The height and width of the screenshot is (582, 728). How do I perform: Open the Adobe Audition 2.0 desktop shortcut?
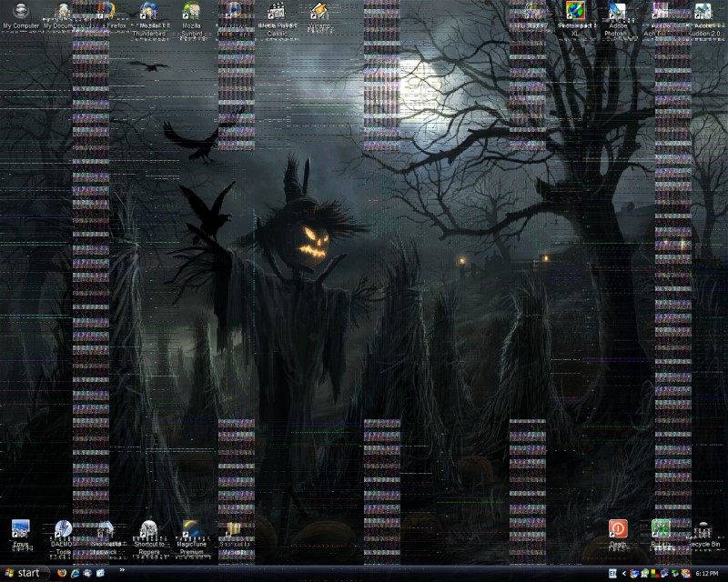point(703,20)
